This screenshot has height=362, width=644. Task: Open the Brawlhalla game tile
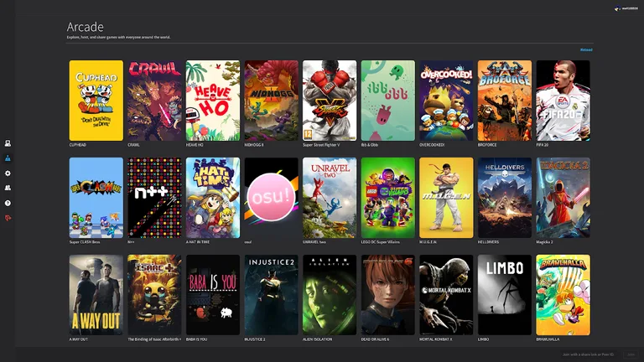click(x=563, y=295)
